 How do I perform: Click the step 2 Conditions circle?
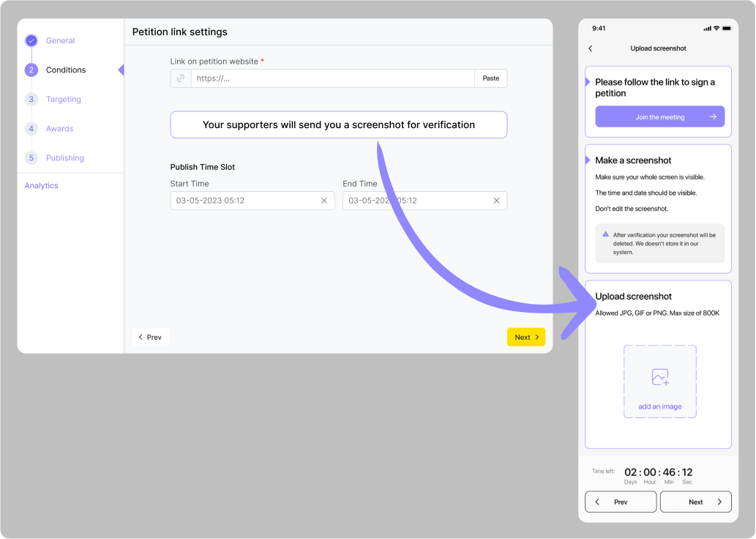pos(31,70)
